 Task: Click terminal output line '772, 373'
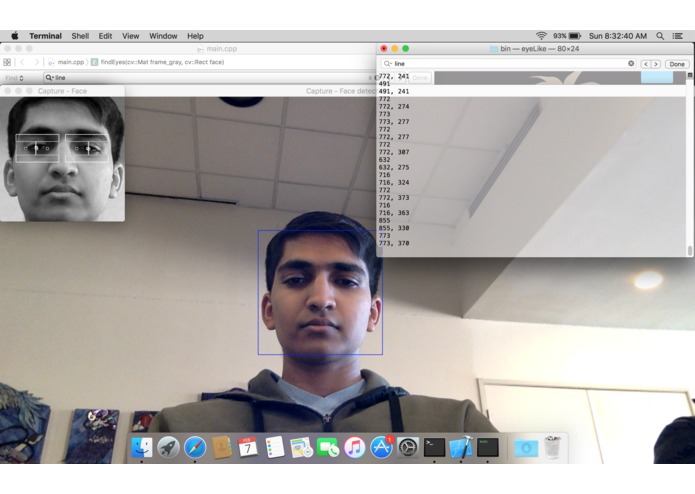[394, 198]
